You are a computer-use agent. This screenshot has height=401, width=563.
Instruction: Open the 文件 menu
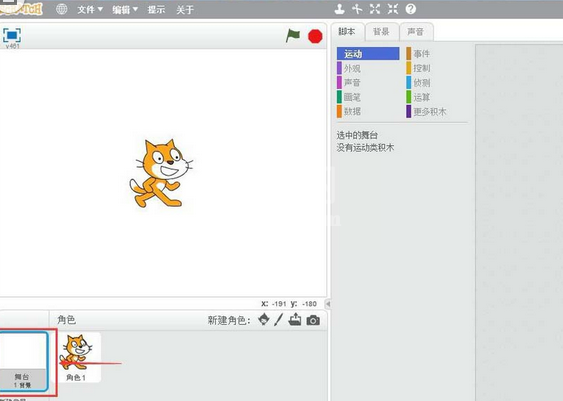point(90,10)
